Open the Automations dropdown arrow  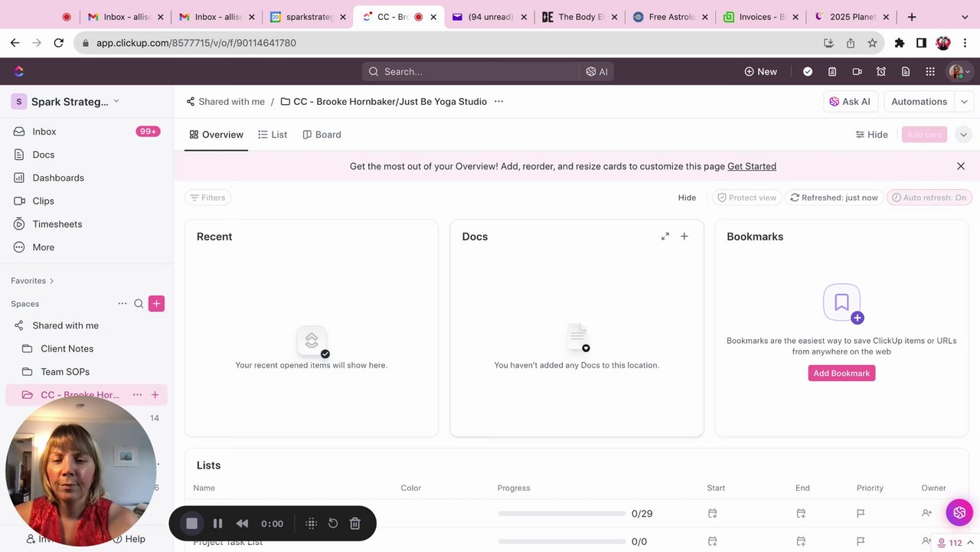(964, 101)
